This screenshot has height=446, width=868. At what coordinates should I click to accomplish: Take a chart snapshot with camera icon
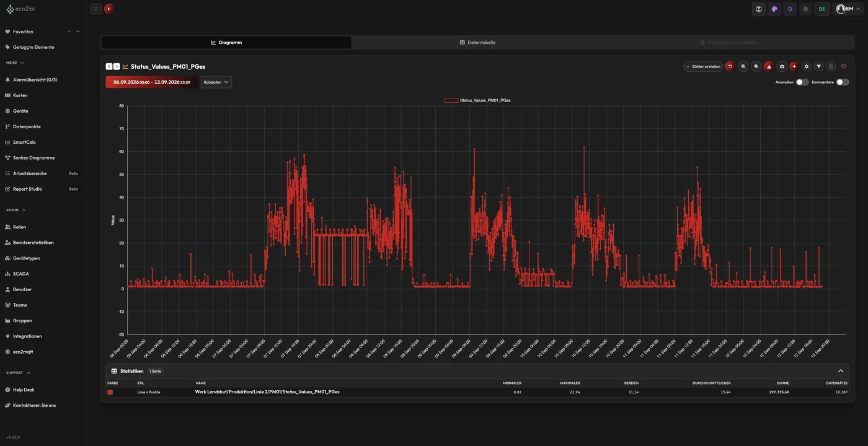[x=782, y=66]
